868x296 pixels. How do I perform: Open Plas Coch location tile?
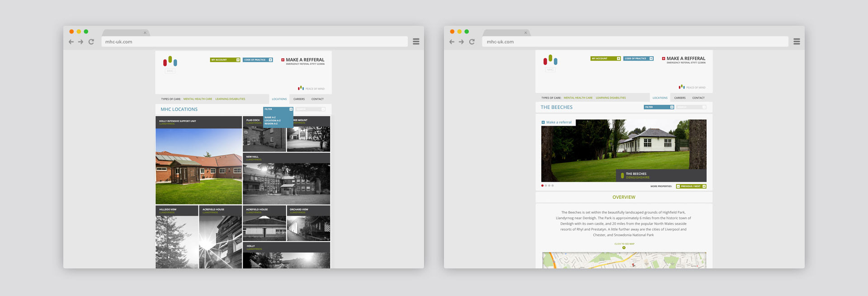click(x=264, y=134)
